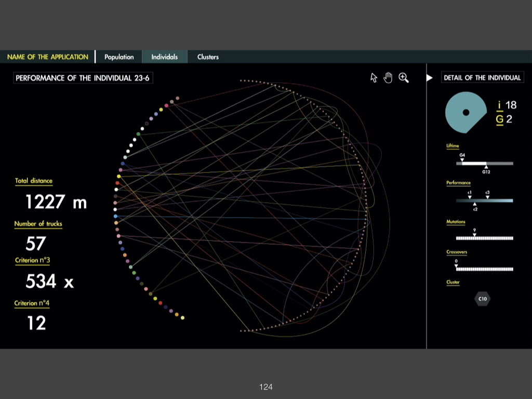Click the C10 cluster hexagon badge
Viewport: 532px width, 399px height.
tap(483, 299)
